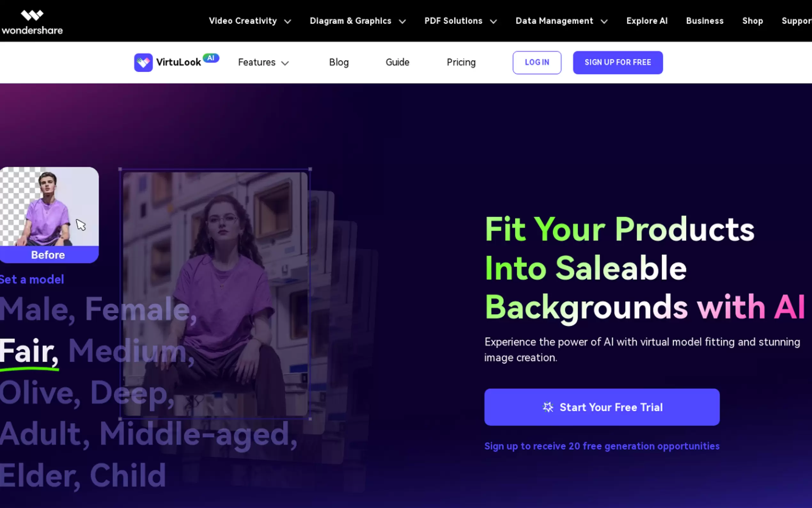Viewport: 812px width, 508px height.
Task: Expand the Diagram & Graphics menu arrow
Action: click(402, 21)
